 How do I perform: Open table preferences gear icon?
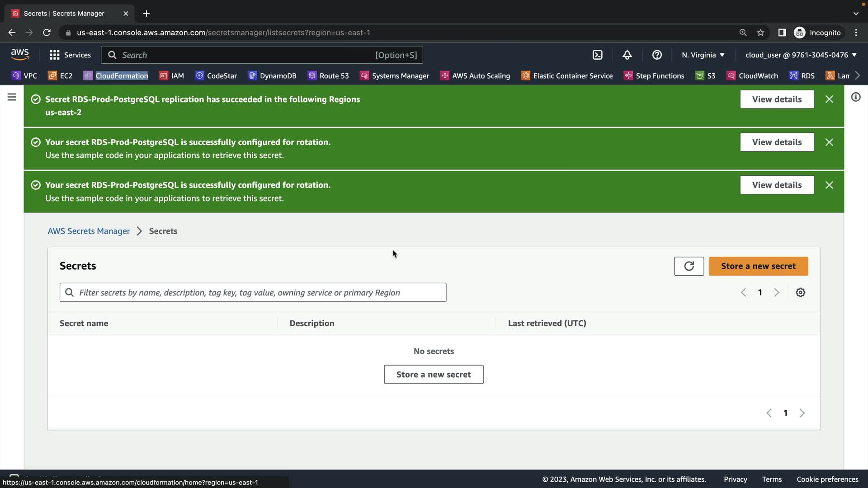(800, 292)
